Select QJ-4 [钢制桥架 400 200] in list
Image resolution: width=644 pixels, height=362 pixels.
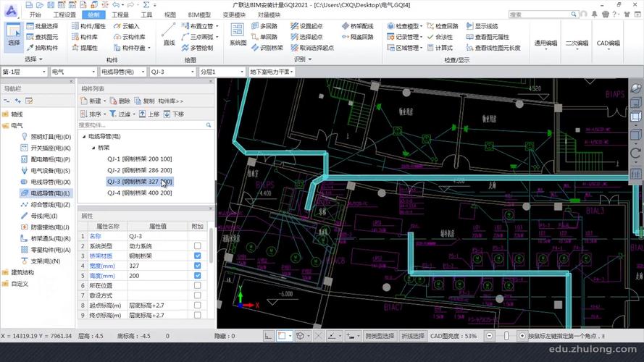tap(140, 193)
